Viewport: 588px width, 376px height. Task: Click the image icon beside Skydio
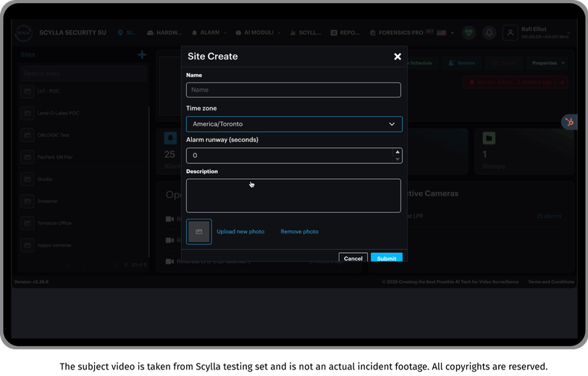[28, 179]
